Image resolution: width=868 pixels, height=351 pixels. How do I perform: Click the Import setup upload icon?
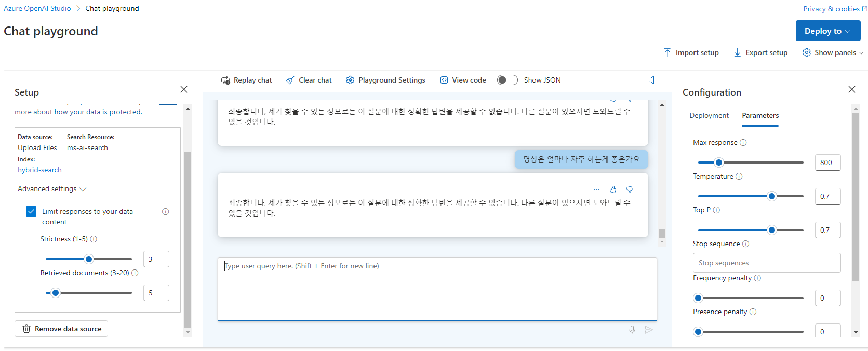click(x=667, y=52)
